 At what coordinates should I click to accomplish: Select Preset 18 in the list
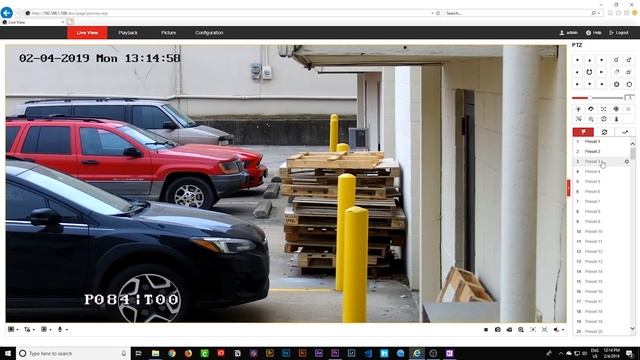pyautogui.click(x=601, y=311)
